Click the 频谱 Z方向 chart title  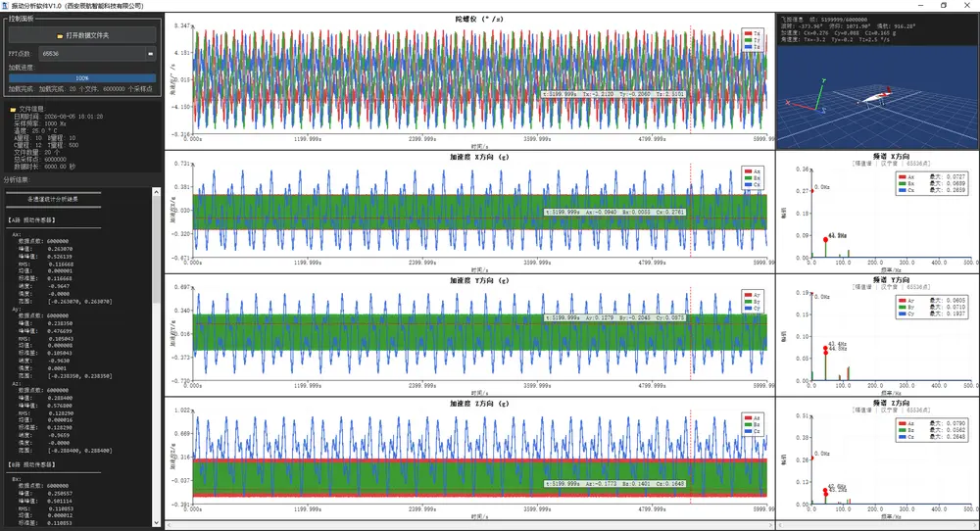pos(891,403)
